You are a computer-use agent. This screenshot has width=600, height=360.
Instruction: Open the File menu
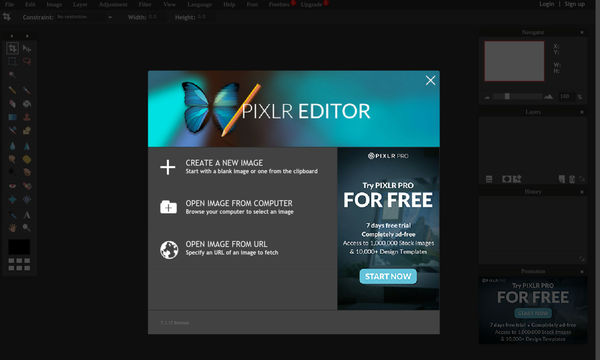[10, 4]
